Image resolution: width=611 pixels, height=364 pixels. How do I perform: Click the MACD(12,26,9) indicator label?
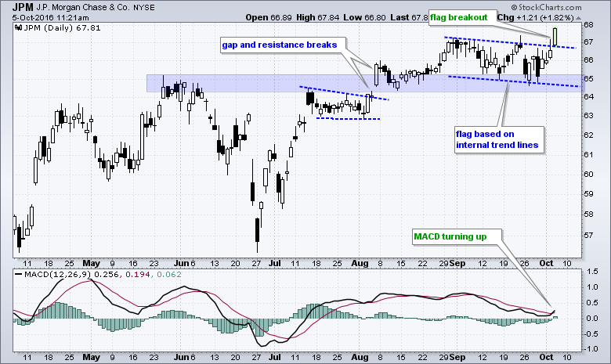(x=58, y=275)
